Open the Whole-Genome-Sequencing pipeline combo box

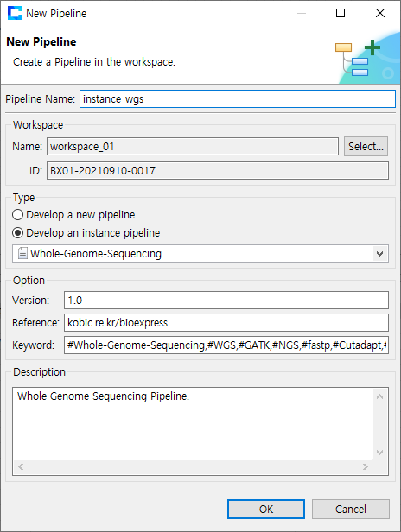200,254
